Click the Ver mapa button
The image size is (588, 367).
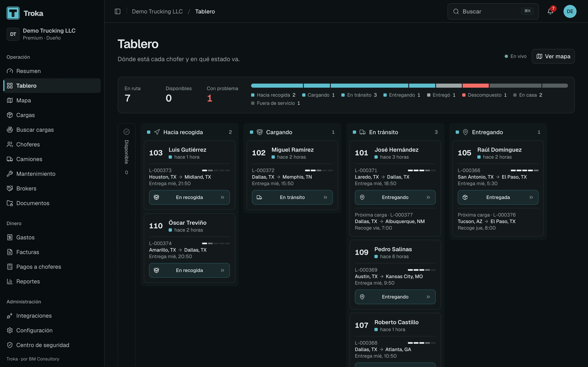tap(553, 56)
